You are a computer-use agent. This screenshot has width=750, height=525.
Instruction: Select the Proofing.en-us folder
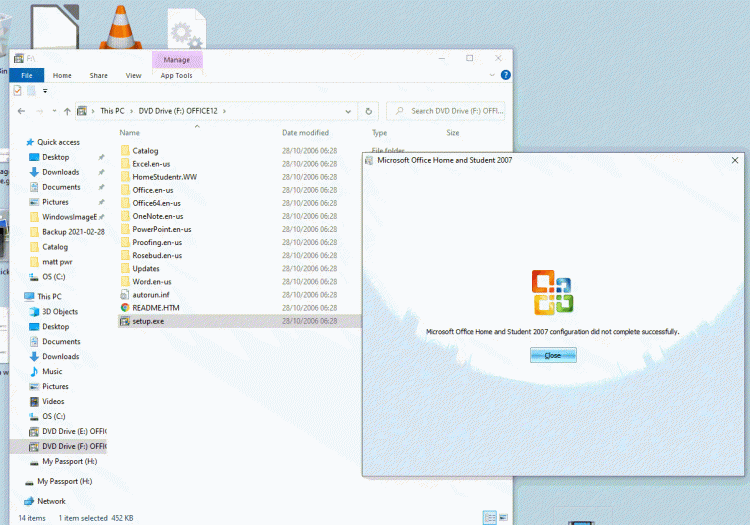(157, 242)
